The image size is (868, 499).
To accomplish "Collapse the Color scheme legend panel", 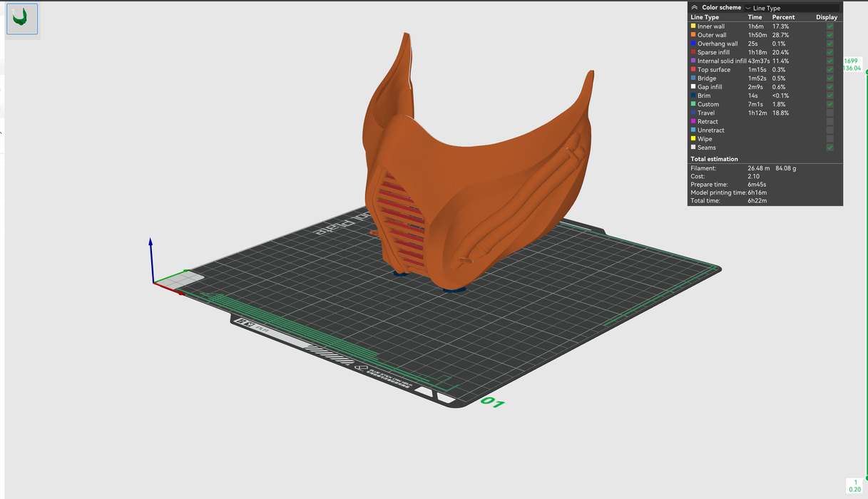I will [695, 8].
